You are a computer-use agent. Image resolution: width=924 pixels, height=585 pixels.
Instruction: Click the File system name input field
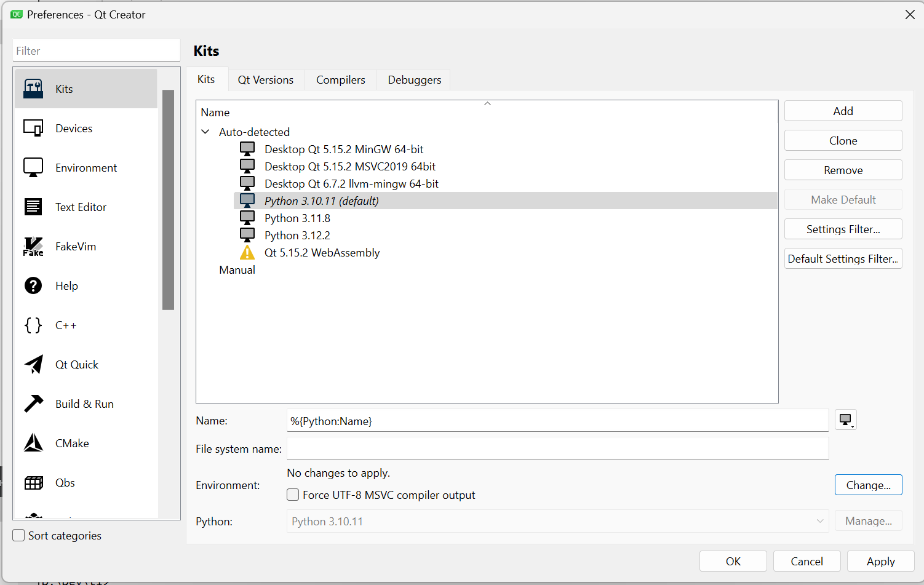(557, 449)
